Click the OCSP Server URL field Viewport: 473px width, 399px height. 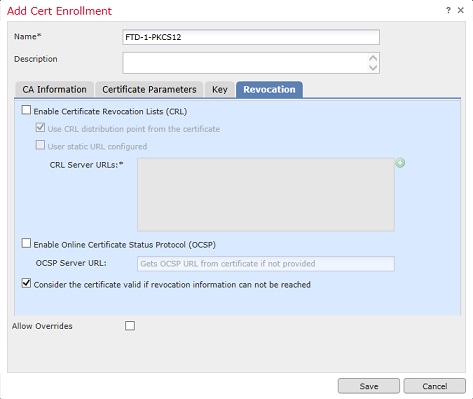(x=266, y=264)
